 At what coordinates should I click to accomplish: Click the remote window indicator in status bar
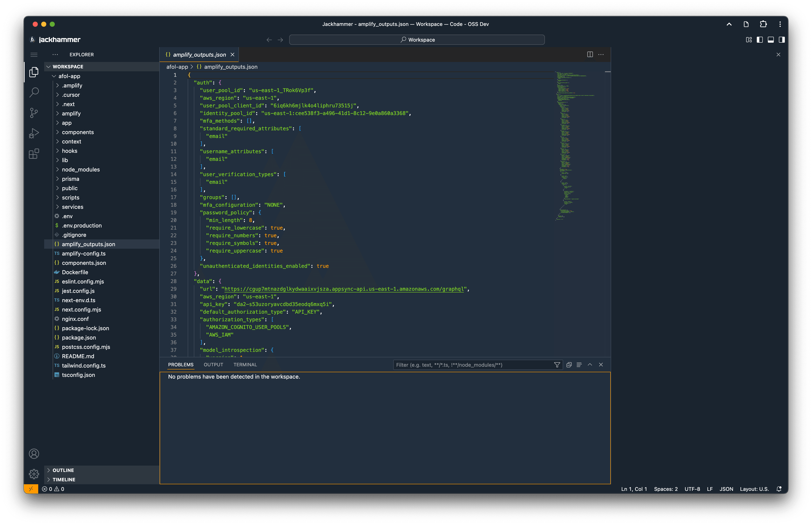click(31, 489)
